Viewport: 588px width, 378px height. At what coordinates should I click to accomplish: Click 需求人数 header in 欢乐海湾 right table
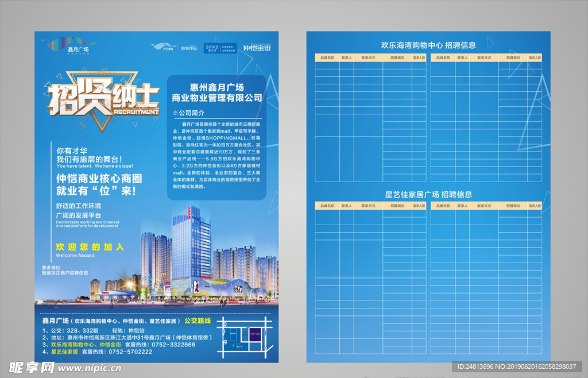click(535, 58)
